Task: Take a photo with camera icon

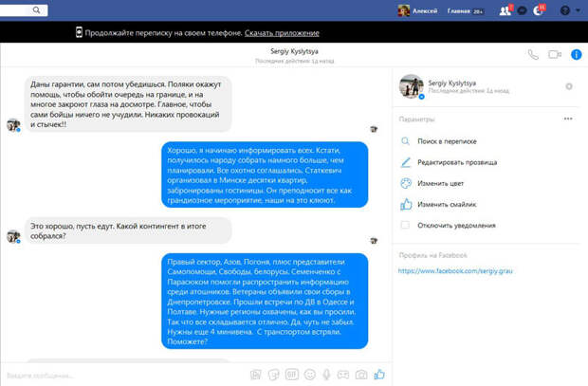Action: tap(361, 375)
